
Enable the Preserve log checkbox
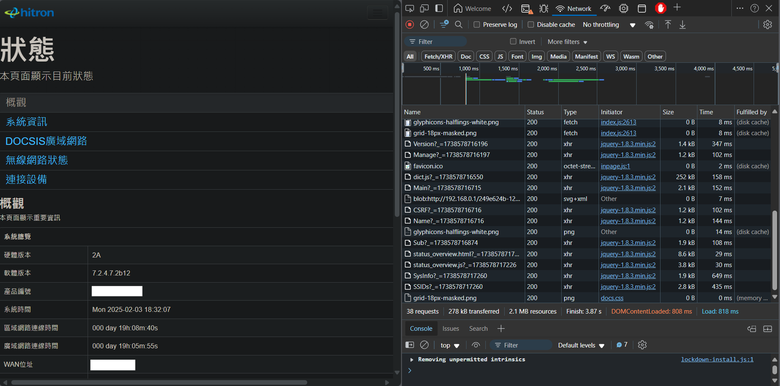pos(477,24)
